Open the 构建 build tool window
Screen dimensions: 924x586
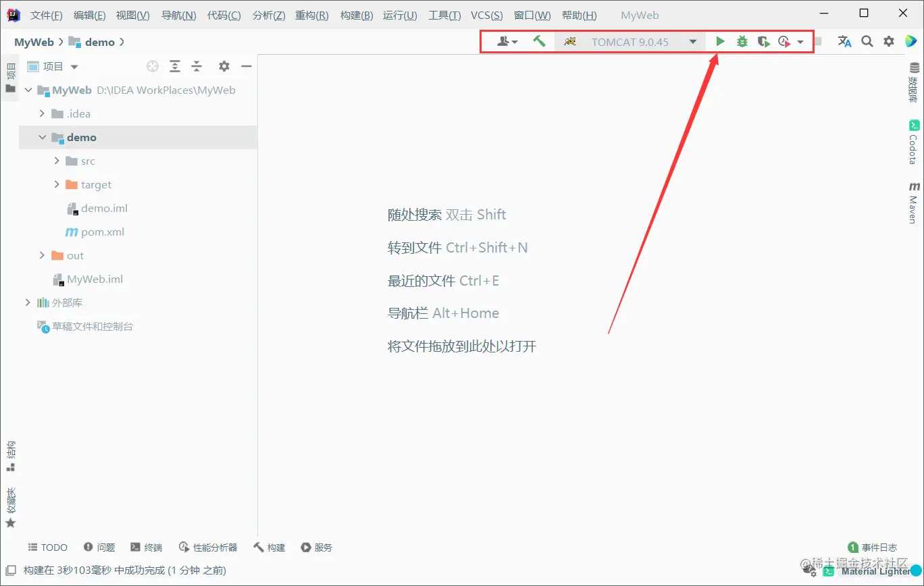pyautogui.click(x=269, y=548)
